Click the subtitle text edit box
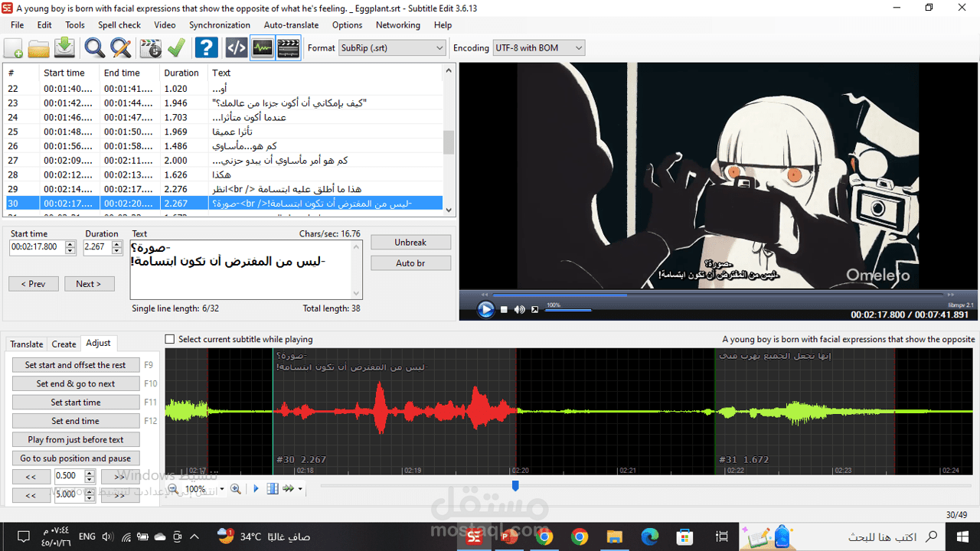Viewport: 980px width, 551px height. pos(246,269)
